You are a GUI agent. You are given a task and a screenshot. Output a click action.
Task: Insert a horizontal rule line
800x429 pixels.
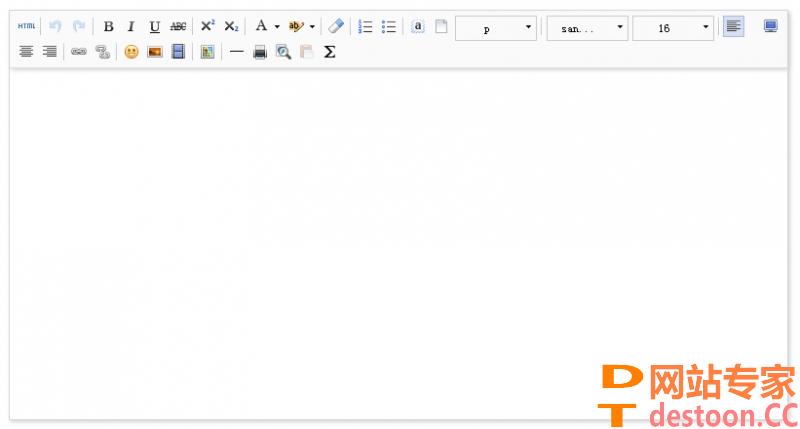point(236,51)
